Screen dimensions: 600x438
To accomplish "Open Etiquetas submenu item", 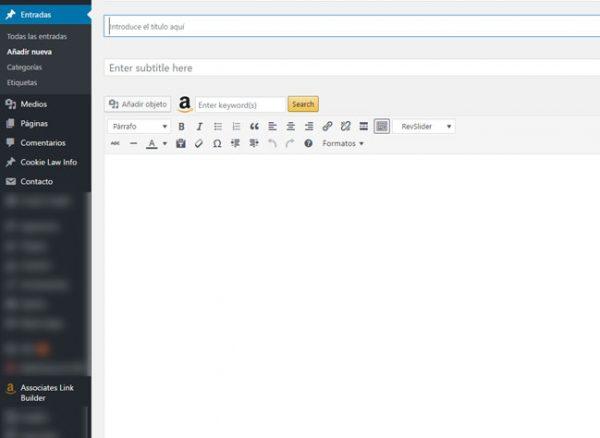I will [x=22, y=83].
